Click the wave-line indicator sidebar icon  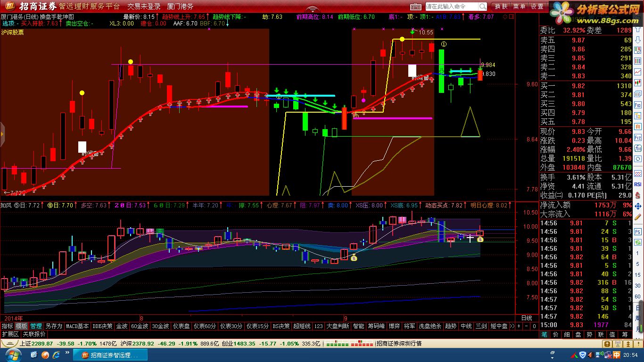638,173
